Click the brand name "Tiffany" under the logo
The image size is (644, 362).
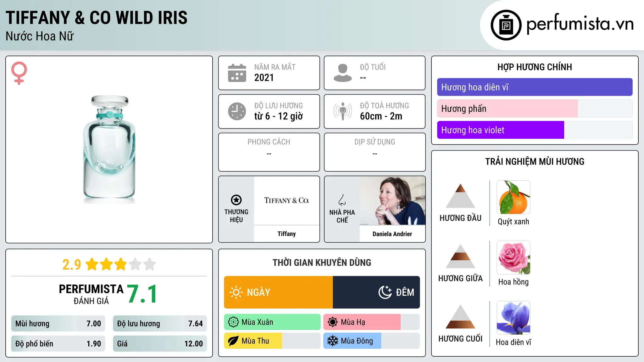(286, 234)
